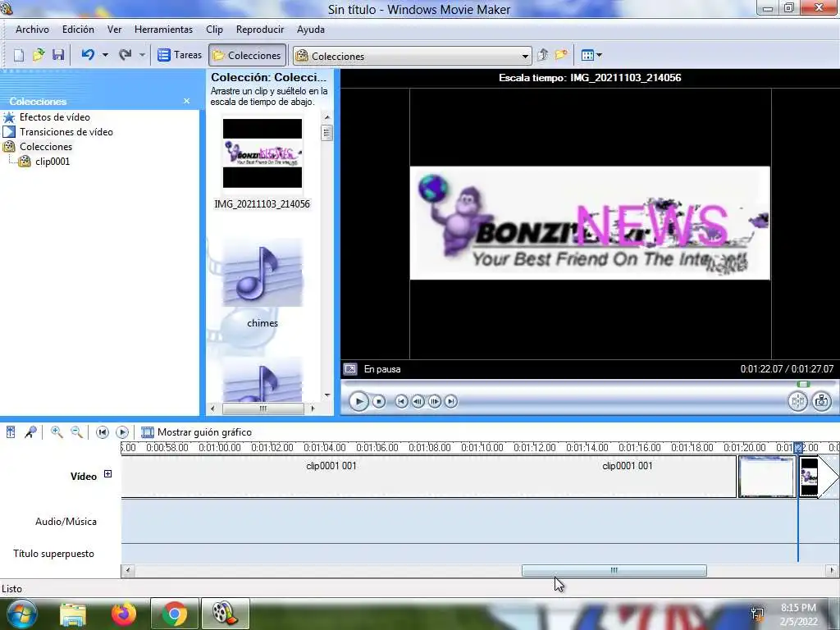Zoom in on the timeline
840x630 pixels.
[57, 431]
